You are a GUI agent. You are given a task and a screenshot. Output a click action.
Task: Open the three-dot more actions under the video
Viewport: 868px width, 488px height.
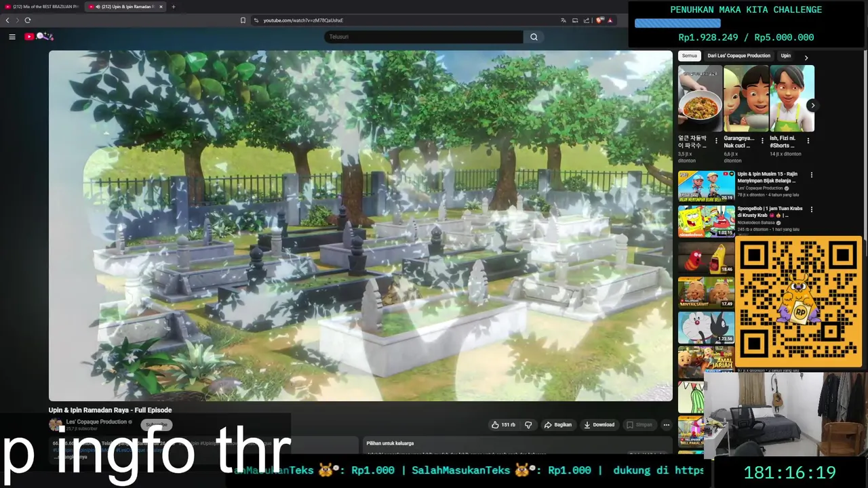tap(666, 425)
